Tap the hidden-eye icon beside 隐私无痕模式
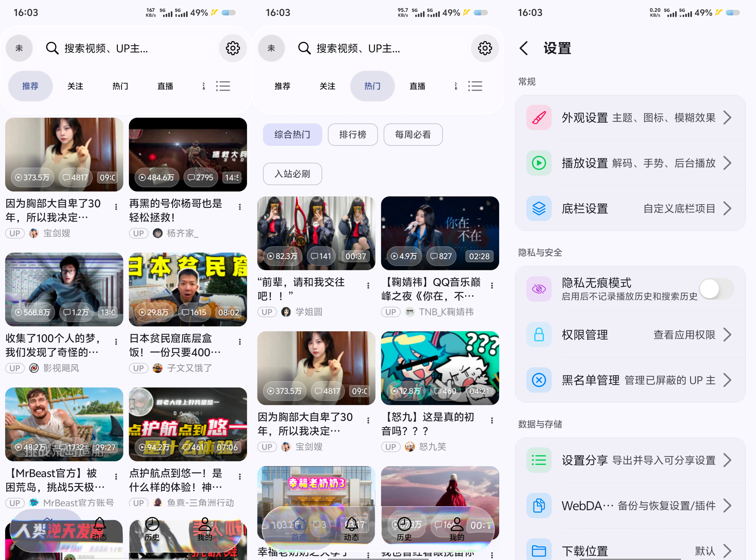The width and height of the screenshot is (756, 560). coord(539,289)
